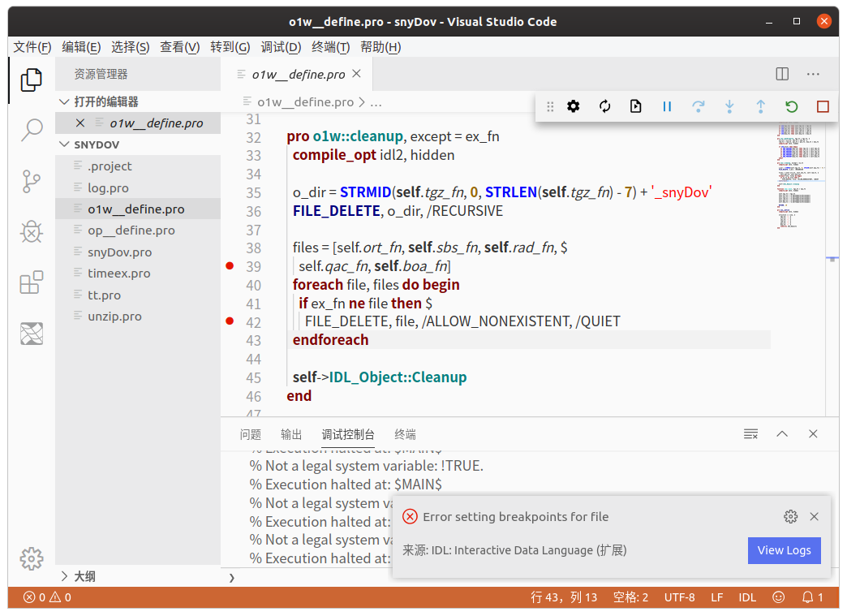Open log.pro in explorer
This screenshot has height=616, width=847.
tap(138, 187)
